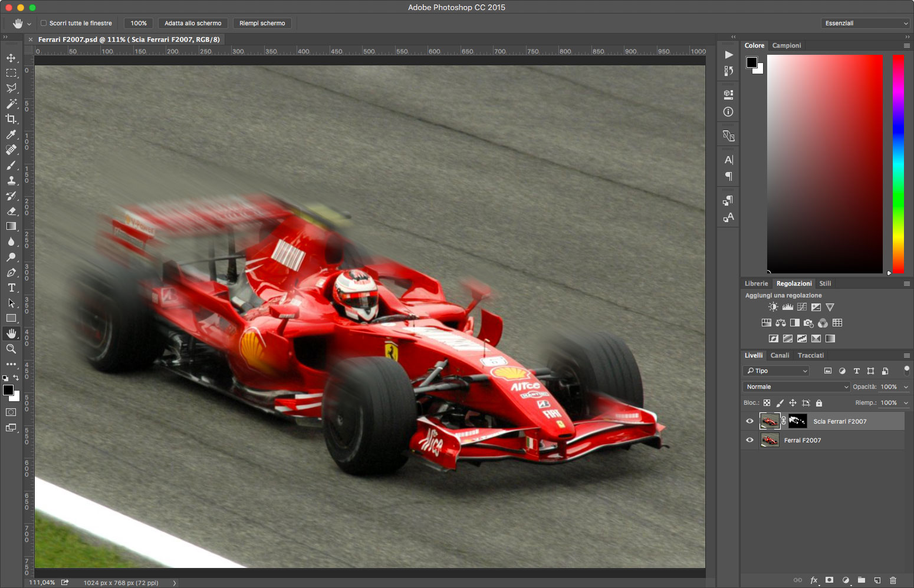Viewport: 914px width, 588px height.
Task: Open the Tipo layer filter dropdown
Action: (776, 371)
